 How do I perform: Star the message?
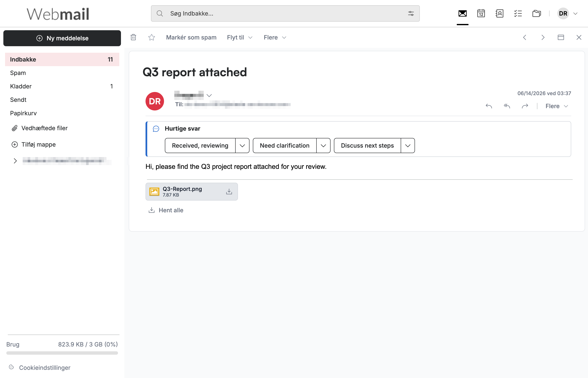tap(152, 37)
